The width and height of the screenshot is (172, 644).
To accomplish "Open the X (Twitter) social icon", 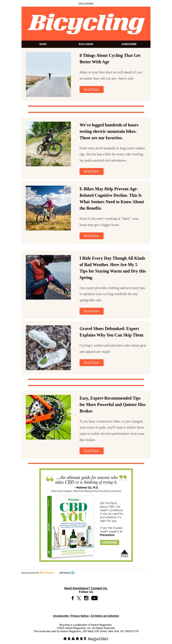I will (79, 598).
